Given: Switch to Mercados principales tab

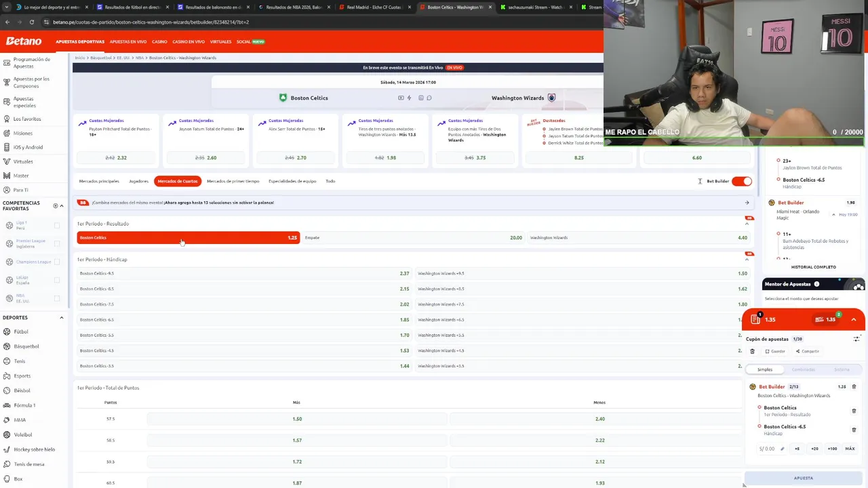Looking at the screenshot, I should pos(99,181).
